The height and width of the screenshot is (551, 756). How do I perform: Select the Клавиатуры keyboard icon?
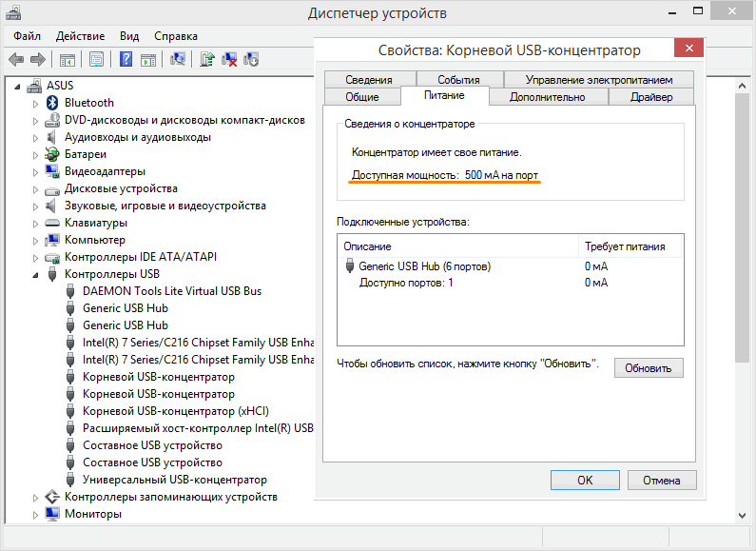tap(52, 223)
